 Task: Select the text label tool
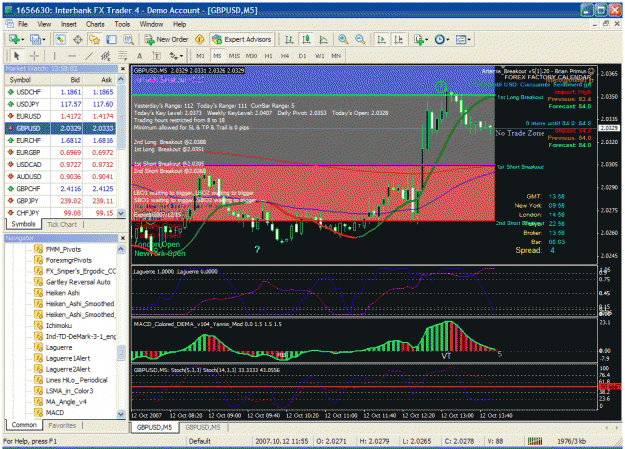pyautogui.click(x=157, y=56)
